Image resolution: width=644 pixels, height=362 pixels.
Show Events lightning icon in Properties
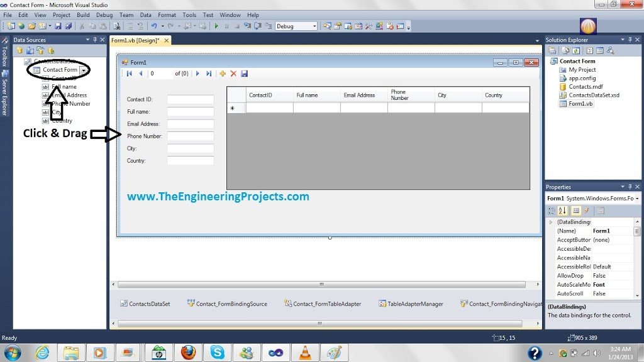click(587, 211)
